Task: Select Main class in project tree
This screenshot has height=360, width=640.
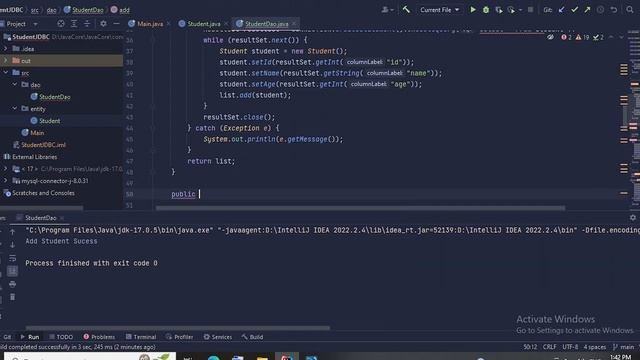Action: click(x=37, y=133)
